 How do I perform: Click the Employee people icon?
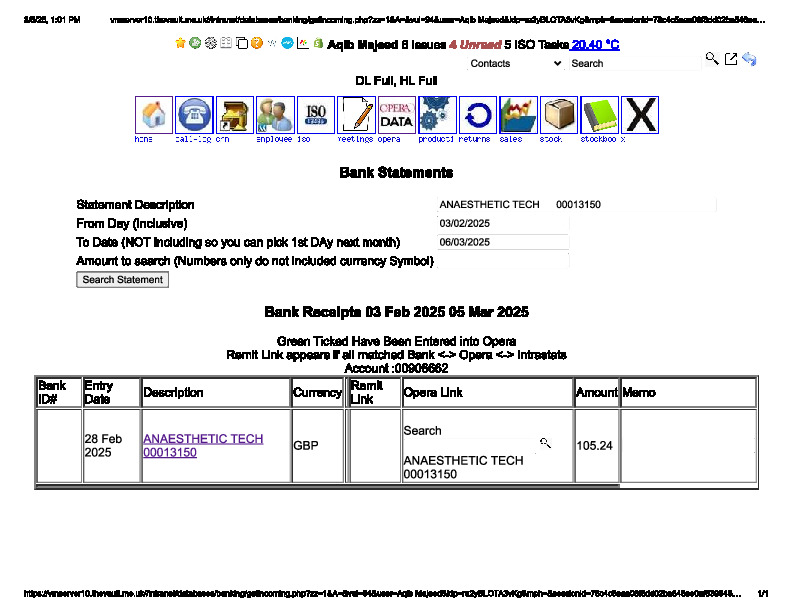[275, 115]
